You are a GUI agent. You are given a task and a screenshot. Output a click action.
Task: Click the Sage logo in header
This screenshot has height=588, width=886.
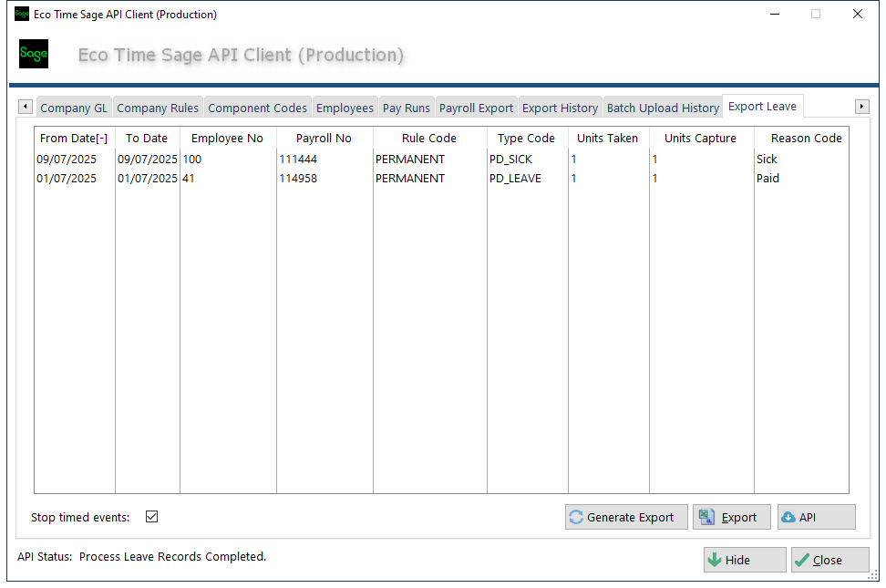(x=34, y=55)
